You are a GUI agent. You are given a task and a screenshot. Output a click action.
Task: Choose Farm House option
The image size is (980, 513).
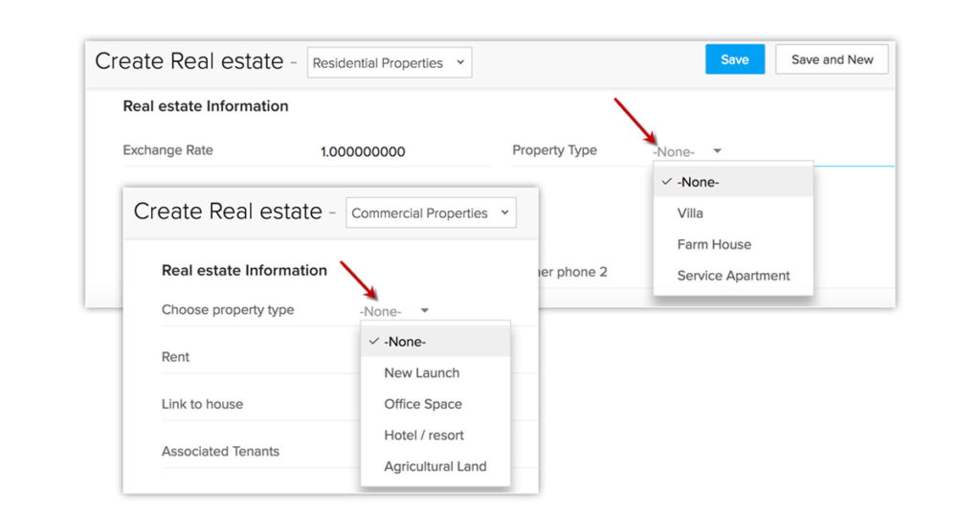[733, 244]
